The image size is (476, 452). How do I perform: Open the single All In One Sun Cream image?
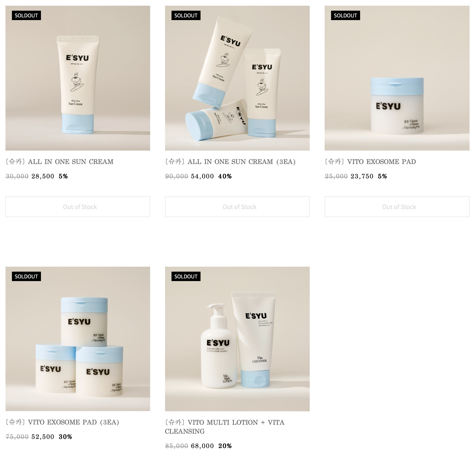[x=78, y=78]
